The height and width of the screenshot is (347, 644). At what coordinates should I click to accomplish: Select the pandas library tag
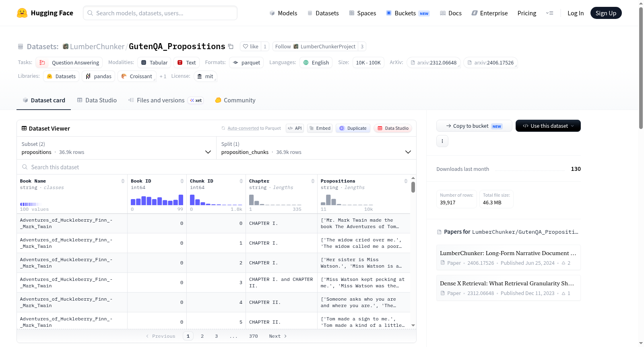point(99,76)
